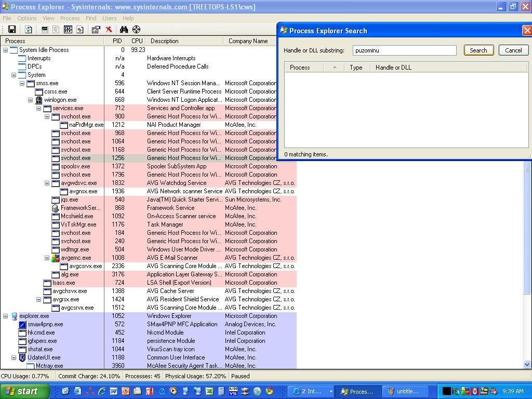Screen dimensions: 532x399
Task: Open the Options menu
Action: coord(27,18)
